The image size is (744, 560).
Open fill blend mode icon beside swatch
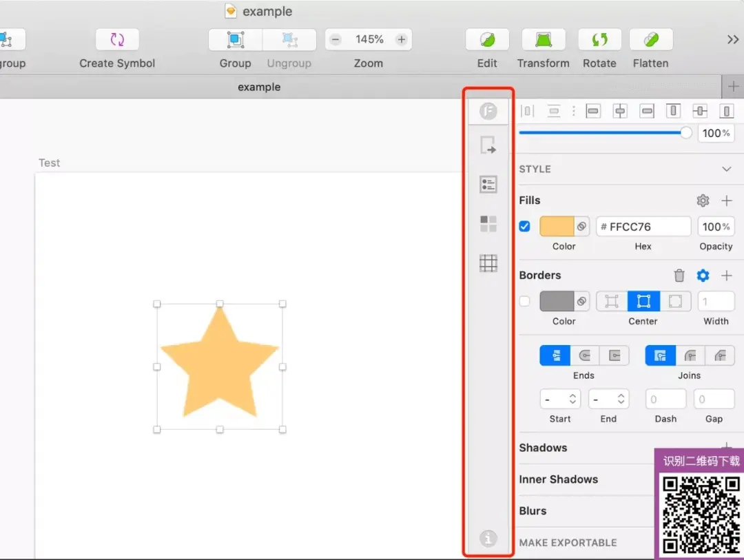coord(581,227)
